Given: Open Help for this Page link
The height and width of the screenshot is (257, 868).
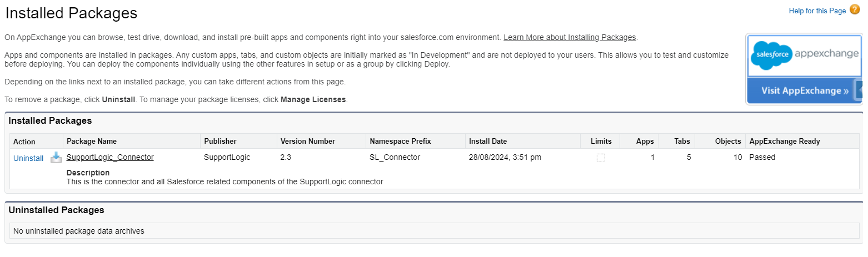Looking at the screenshot, I should (817, 11).
